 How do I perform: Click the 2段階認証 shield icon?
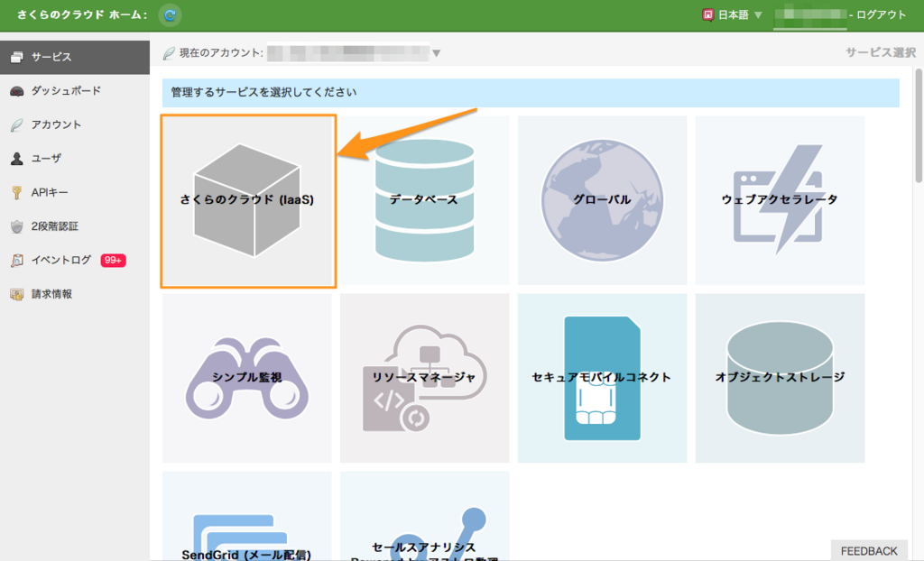point(17,226)
